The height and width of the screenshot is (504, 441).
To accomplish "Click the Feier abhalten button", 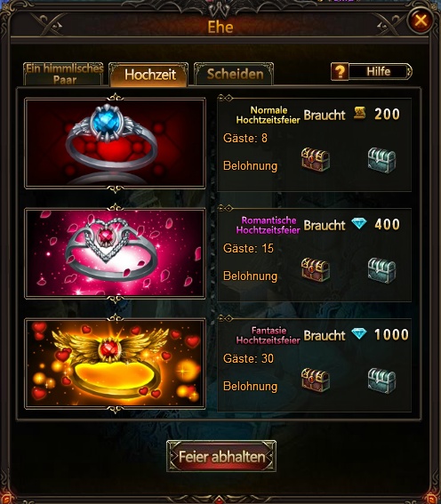I will [221, 456].
